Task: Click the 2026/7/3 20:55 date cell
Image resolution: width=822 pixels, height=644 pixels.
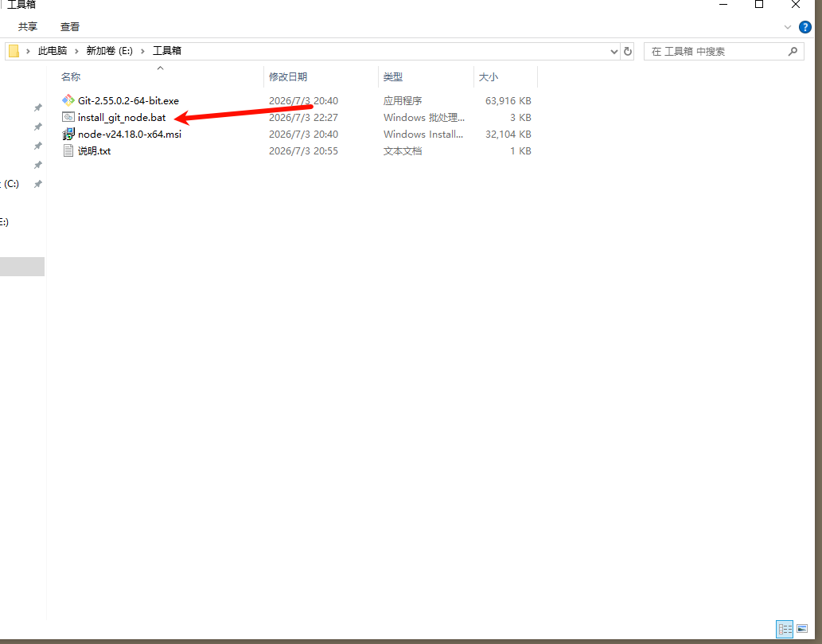Action: (x=303, y=151)
